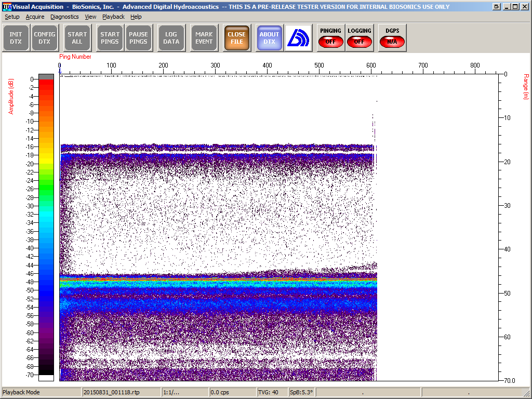This screenshot has width=532, height=399.
Task: Maximize the Visual Acquisition window
Action: (515, 6)
